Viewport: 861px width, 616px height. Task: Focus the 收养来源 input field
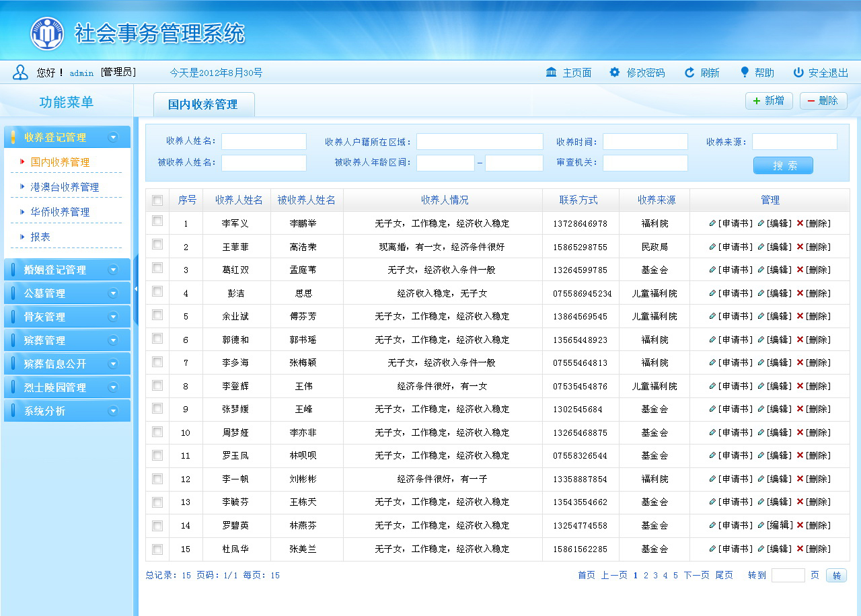[x=794, y=141]
